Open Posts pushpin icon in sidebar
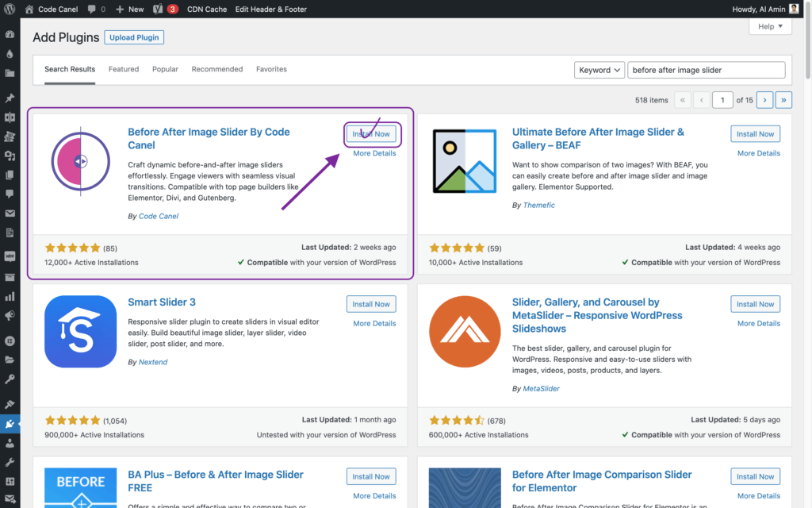 point(10,98)
